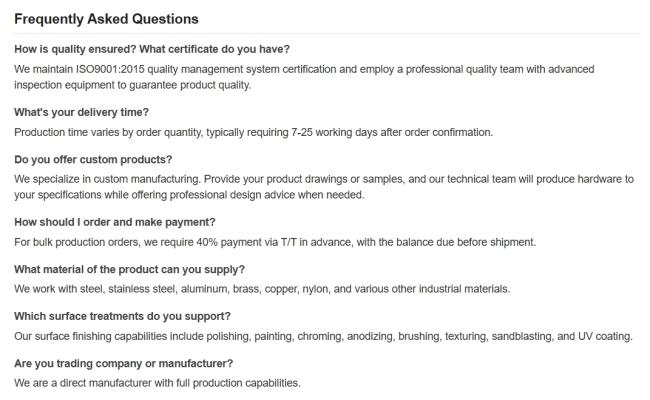Click the surface finishing capabilities answer
The width and height of the screenshot is (650, 400).
coord(323,336)
